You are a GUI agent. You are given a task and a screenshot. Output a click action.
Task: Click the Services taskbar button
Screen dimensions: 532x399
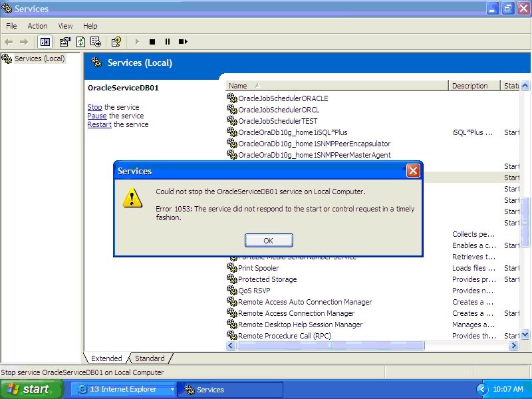click(x=230, y=390)
